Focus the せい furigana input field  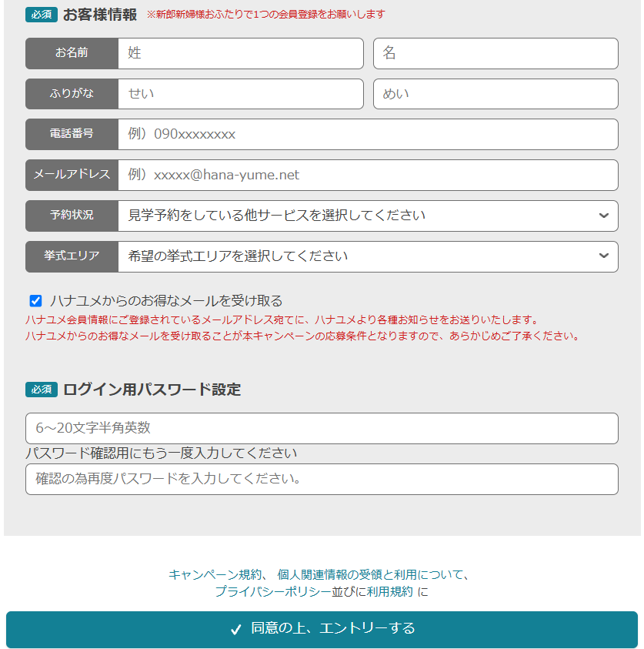click(x=240, y=94)
